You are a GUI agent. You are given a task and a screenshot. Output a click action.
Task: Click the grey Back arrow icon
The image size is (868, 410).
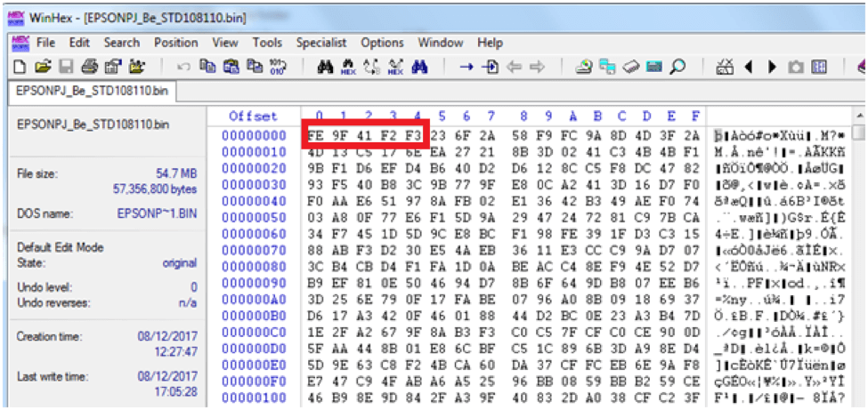click(515, 68)
